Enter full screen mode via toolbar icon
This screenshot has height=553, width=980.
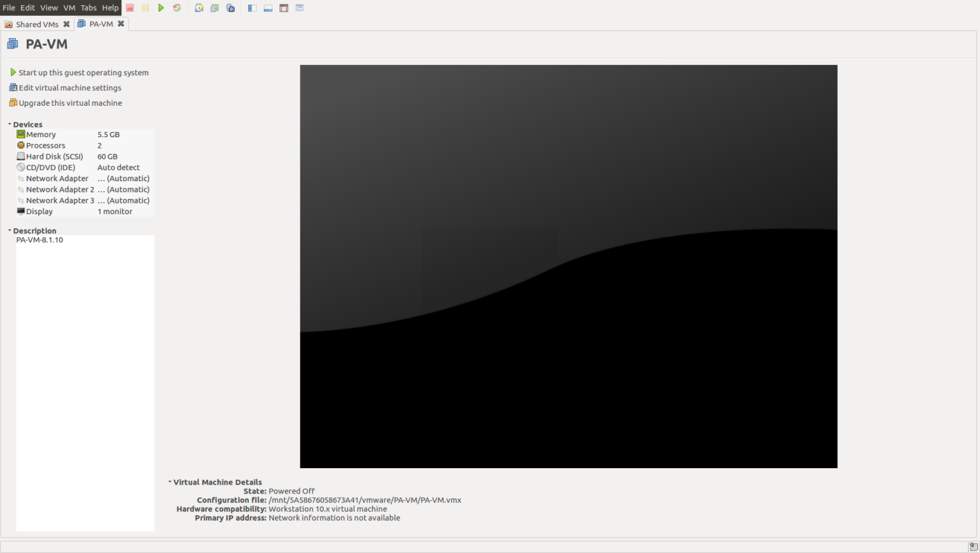(284, 8)
